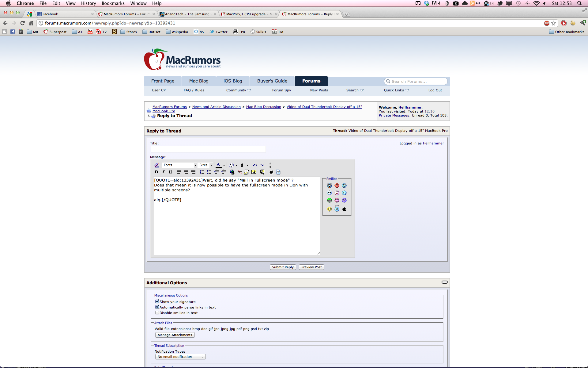Click the undo arrow icon
The height and width of the screenshot is (368, 588).
(x=254, y=165)
